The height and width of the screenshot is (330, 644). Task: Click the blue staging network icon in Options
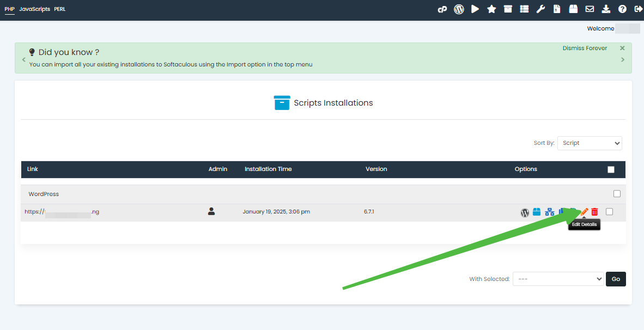tap(550, 212)
